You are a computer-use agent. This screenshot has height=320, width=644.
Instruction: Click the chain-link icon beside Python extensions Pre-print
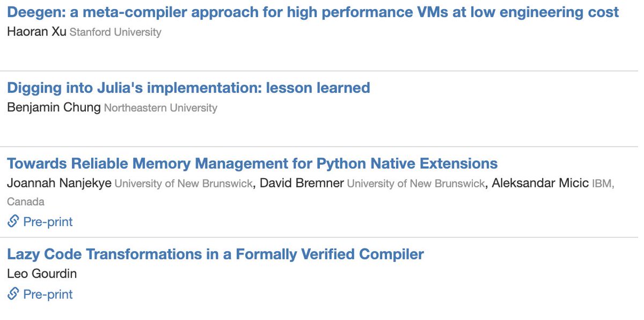[13, 221]
